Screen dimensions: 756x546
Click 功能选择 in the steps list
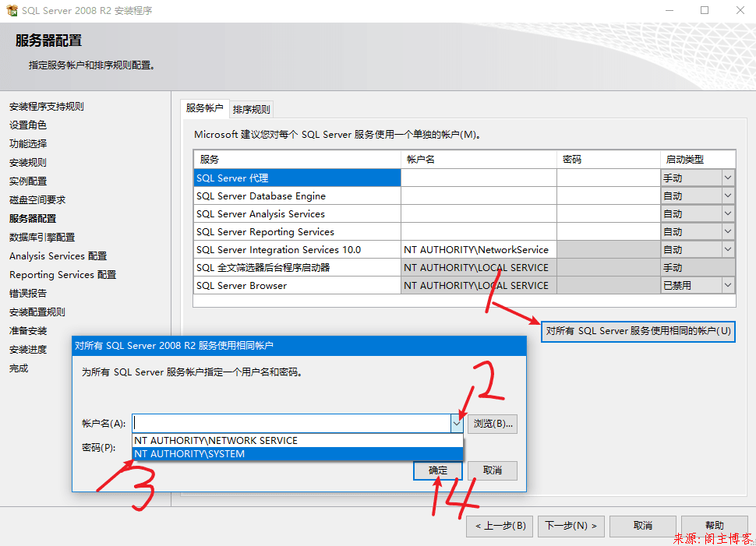(28, 143)
